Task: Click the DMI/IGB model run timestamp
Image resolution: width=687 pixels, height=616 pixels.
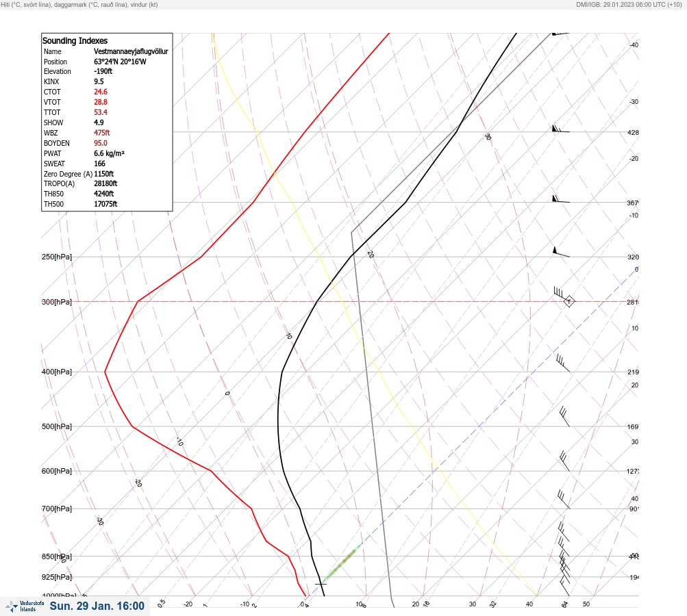Action: point(629,5)
